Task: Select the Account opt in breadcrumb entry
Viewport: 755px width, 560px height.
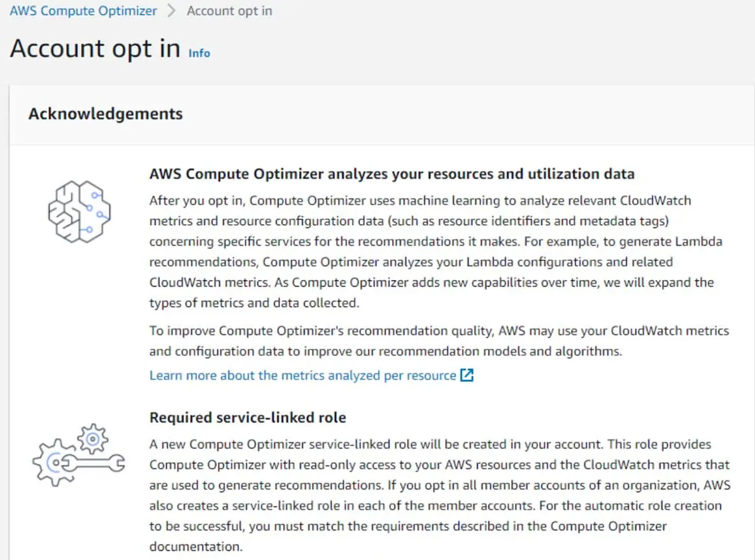Action: click(x=229, y=11)
